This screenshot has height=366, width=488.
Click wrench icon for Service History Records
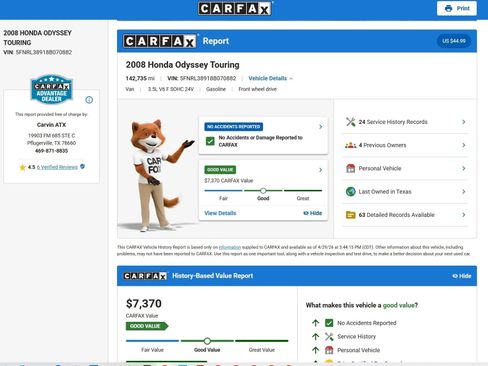[351, 122]
